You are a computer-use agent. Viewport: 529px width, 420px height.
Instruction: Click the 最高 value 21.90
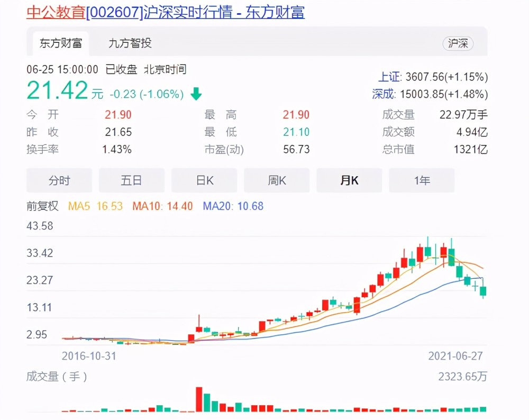(296, 115)
